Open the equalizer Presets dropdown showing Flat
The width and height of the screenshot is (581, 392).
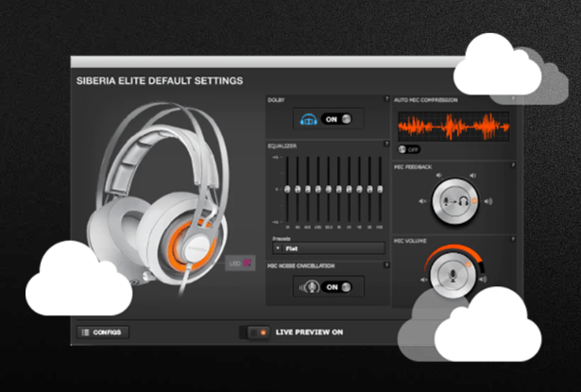pos(329,248)
